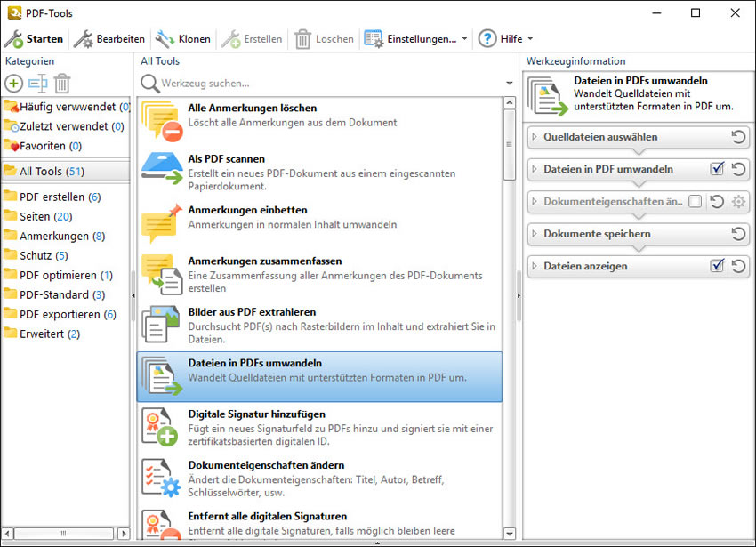Click the Hilfe question mark icon
Screen dimensions: 756x547
pyautogui.click(x=487, y=38)
